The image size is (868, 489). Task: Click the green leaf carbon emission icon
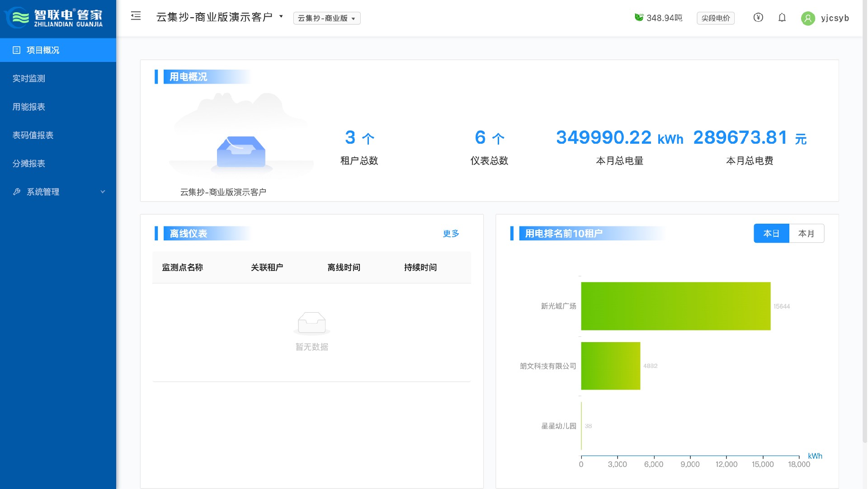point(639,18)
